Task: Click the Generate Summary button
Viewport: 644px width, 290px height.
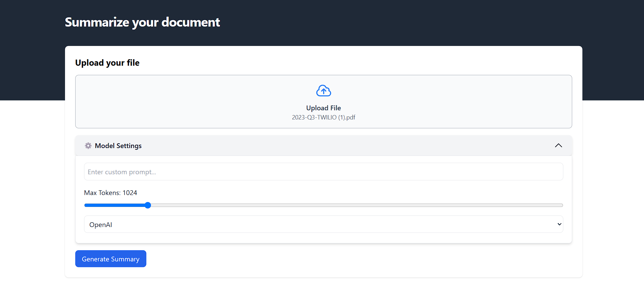Action: pos(111,259)
